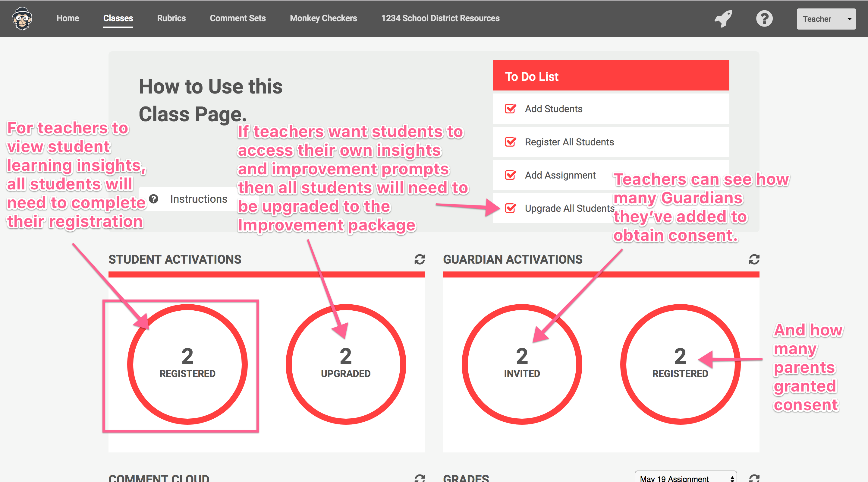868x482 pixels.
Task: Click the monkey logo icon
Action: [x=22, y=19]
